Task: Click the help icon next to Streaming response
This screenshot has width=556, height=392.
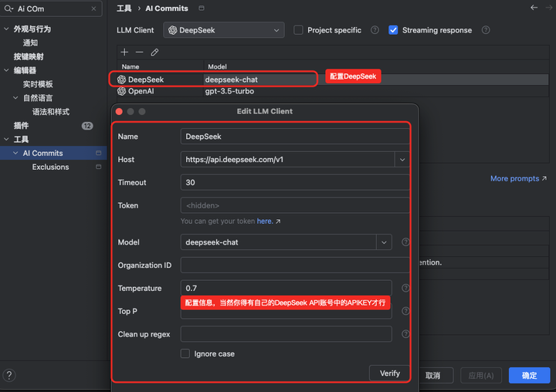Action: (486, 30)
